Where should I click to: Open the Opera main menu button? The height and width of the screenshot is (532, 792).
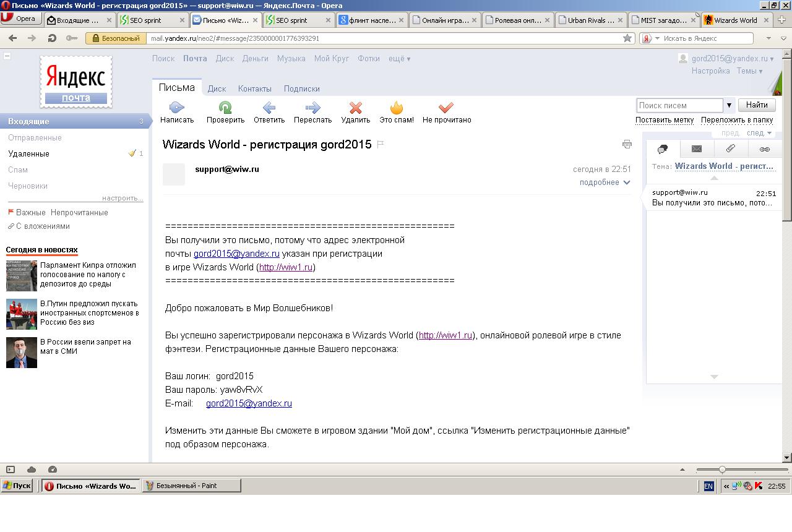pos(20,19)
